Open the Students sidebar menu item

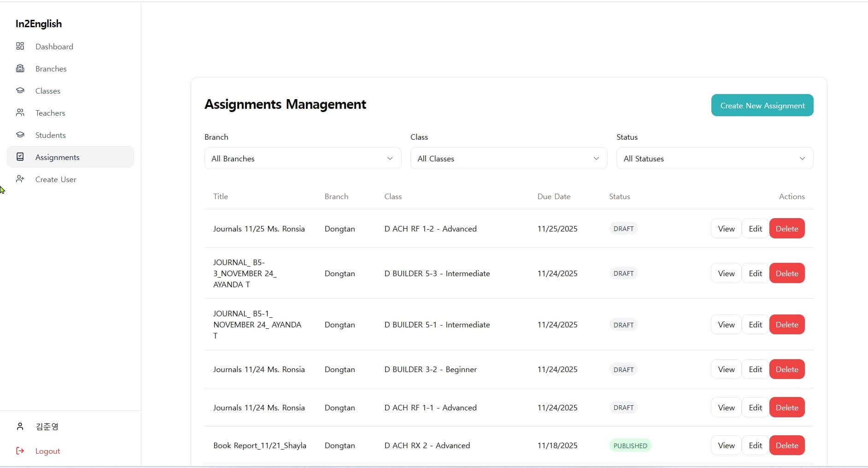point(50,135)
